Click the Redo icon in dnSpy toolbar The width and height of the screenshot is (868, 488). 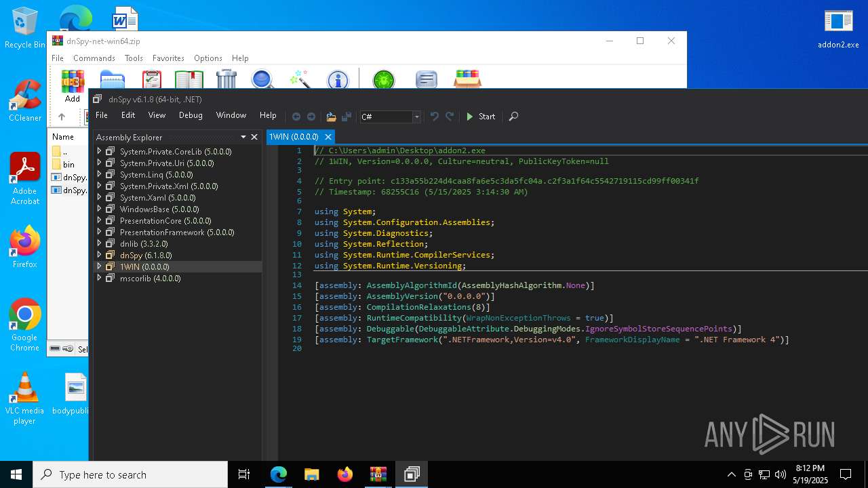450,117
